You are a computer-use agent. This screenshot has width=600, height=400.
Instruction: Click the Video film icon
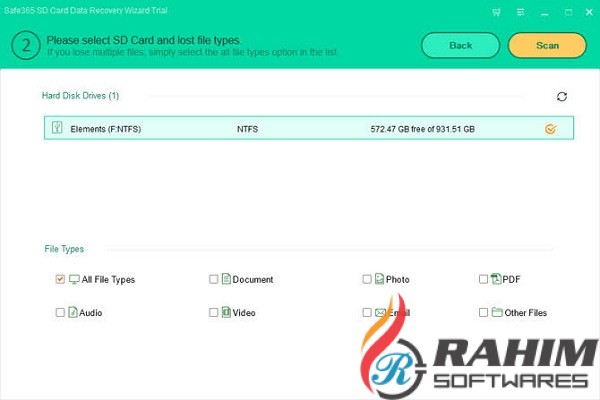click(x=226, y=312)
